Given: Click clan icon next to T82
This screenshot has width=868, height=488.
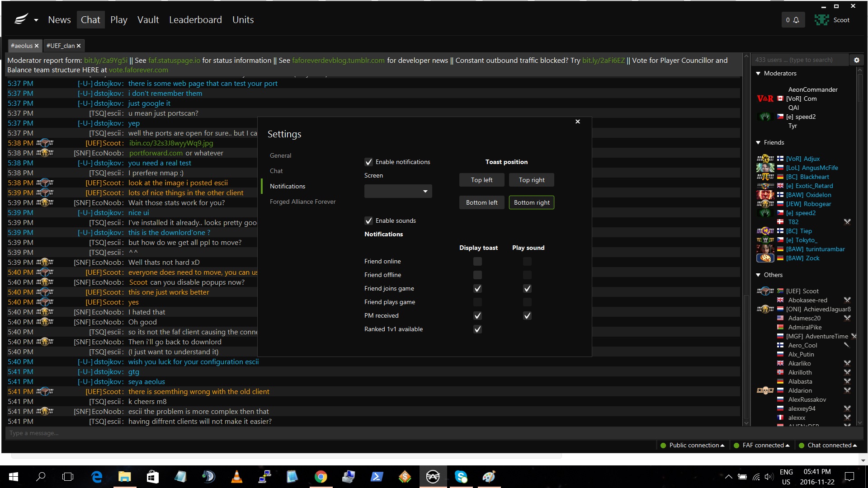Looking at the screenshot, I should (x=847, y=222).
